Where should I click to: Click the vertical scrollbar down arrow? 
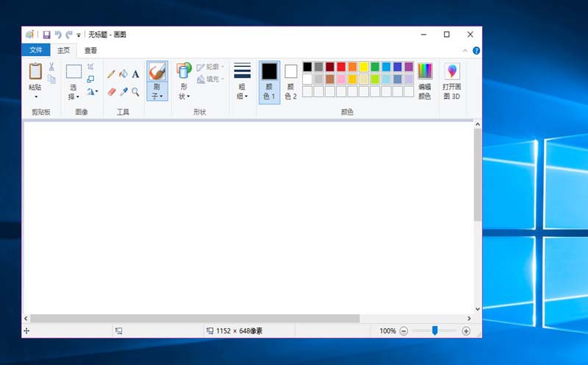pos(477,309)
